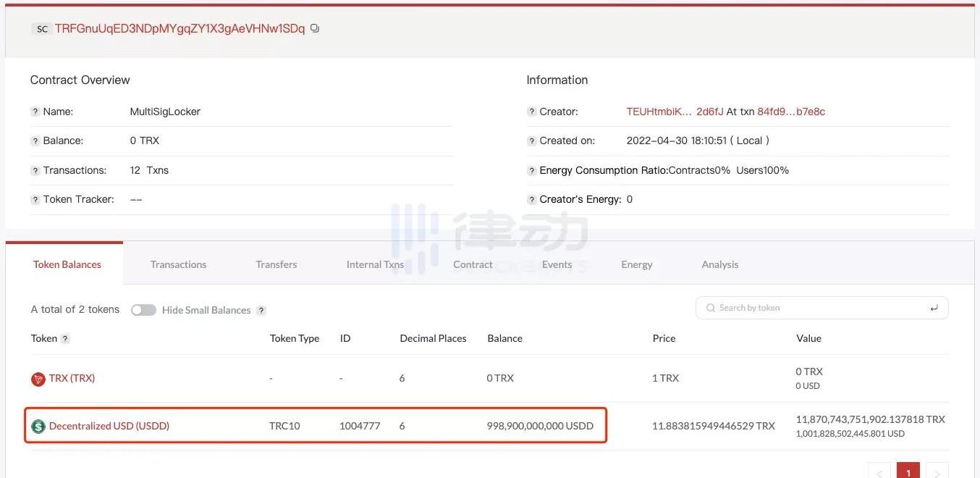Go to pagination page 1 button

(908, 471)
